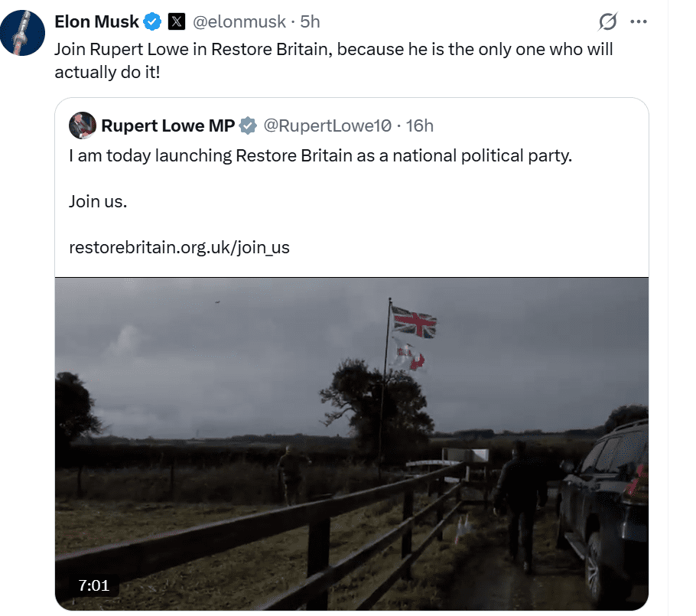Click Musk's post text about Restore Britain
The width and height of the screenshot is (696, 616).
click(x=333, y=60)
